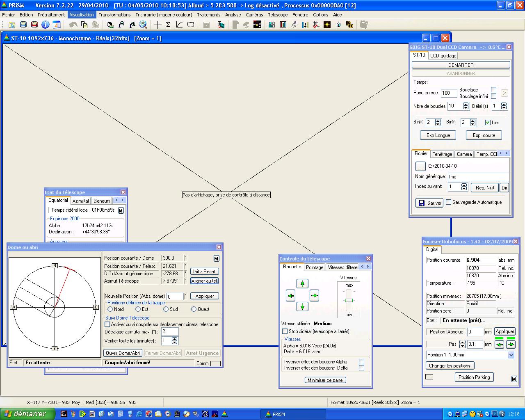525x420 pixels.
Task: Select the crosshair tool in toolbar
Action: point(157,25)
